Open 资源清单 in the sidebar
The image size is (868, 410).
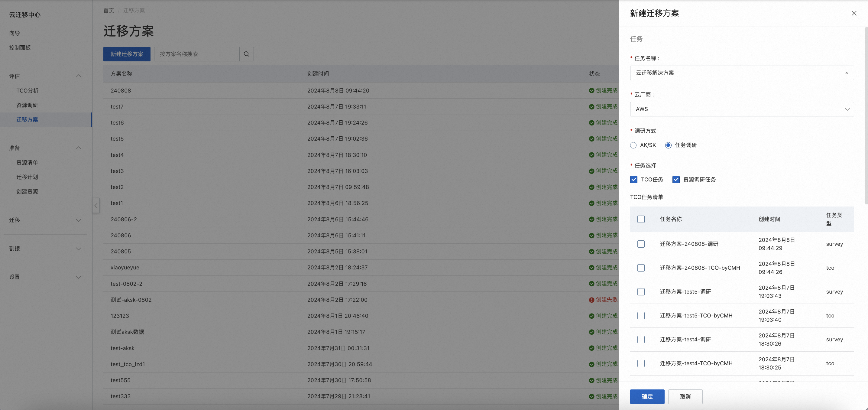coord(27,162)
